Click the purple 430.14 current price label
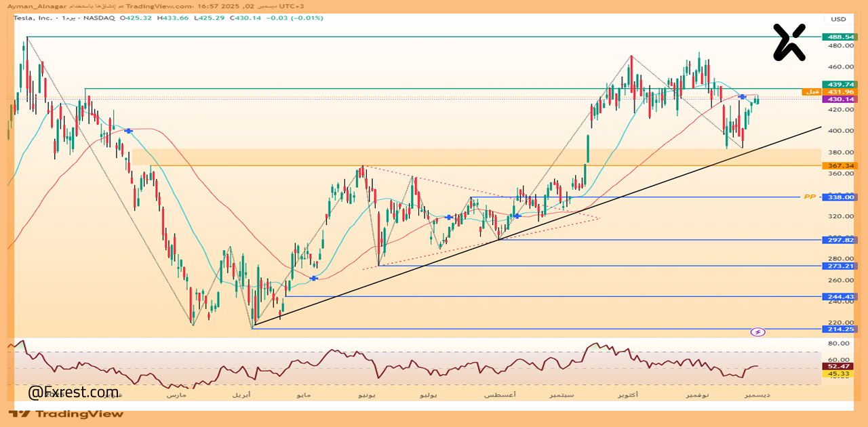This screenshot has height=427, width=868. point(838,99)
